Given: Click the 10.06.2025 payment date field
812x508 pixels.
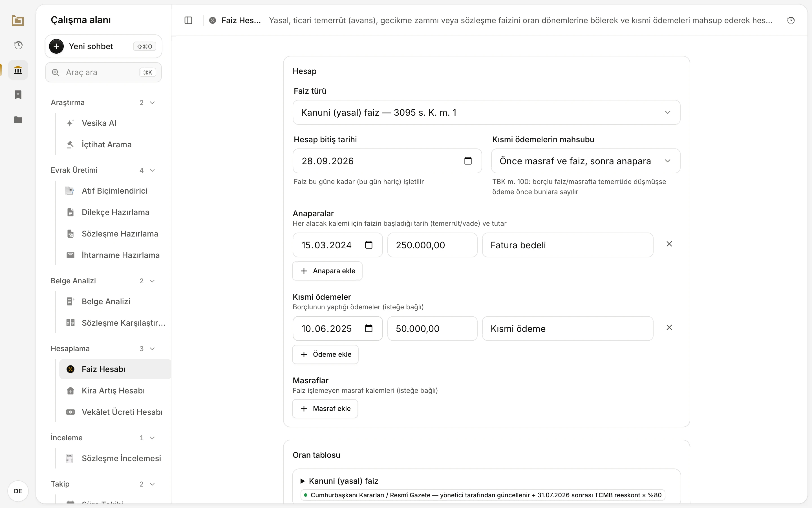Looking at the screenshot, I should click(337, 329).
